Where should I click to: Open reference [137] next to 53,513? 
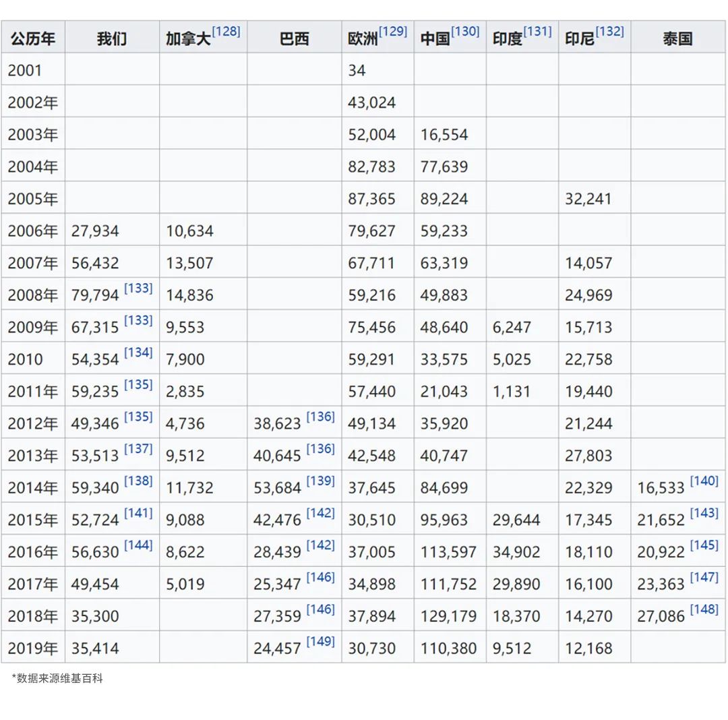138,449
